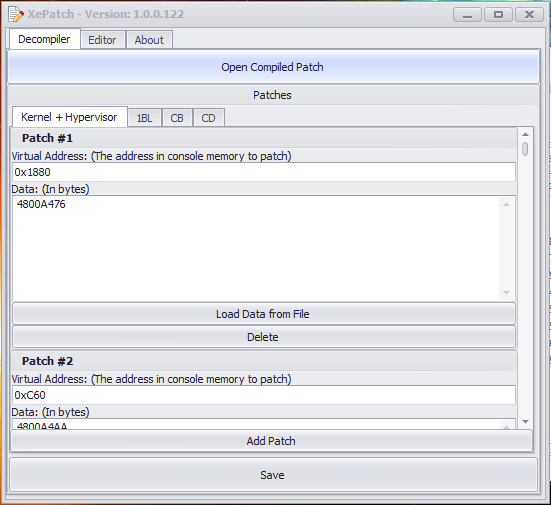The image size is (551, 505).
Task: Click the Add Patch button
Action: (x=271, y=441)
